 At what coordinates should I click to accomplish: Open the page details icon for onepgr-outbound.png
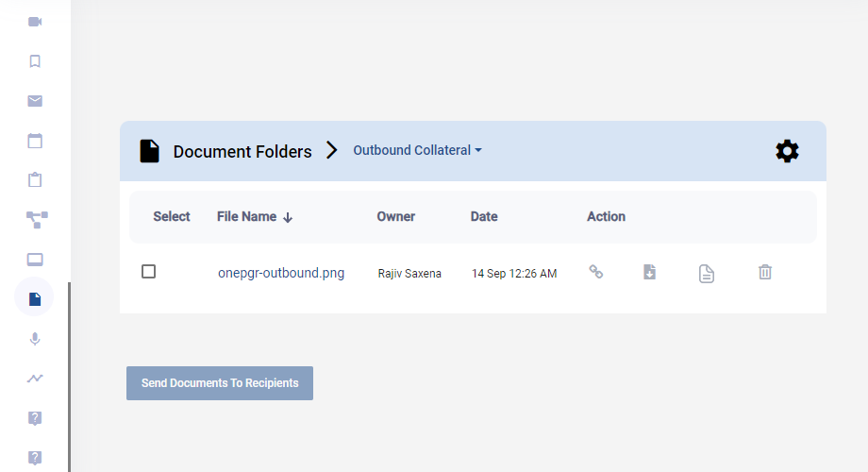[707, 274]
